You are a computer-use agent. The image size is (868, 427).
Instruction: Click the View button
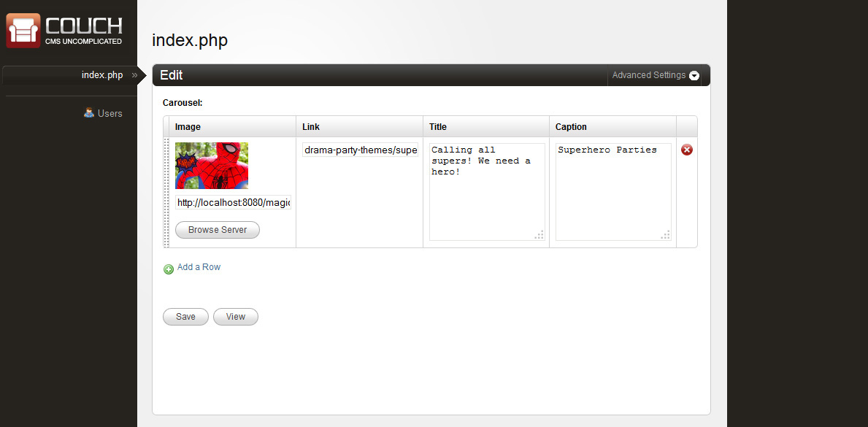tap(235, 317)
